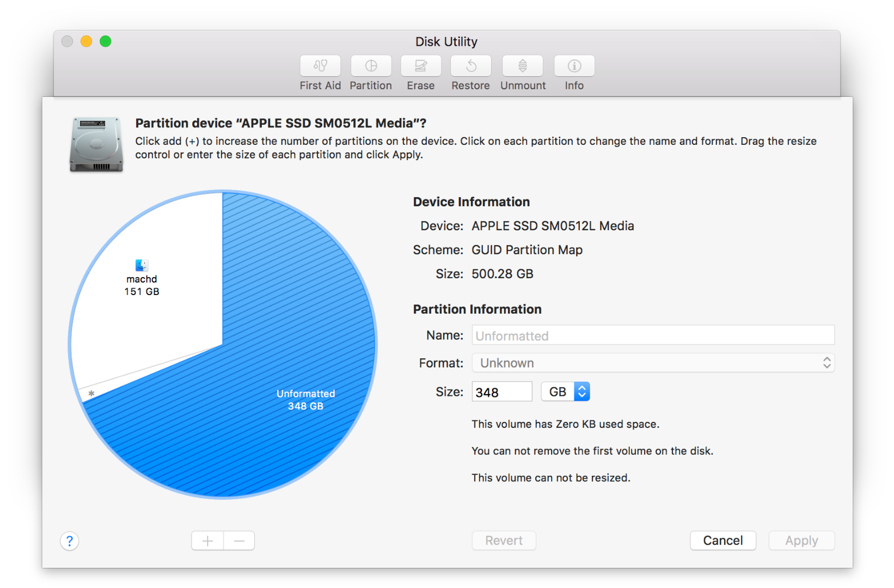Add a new partition with the plus button
Screen dimensions: 894x588
point(207,540)
